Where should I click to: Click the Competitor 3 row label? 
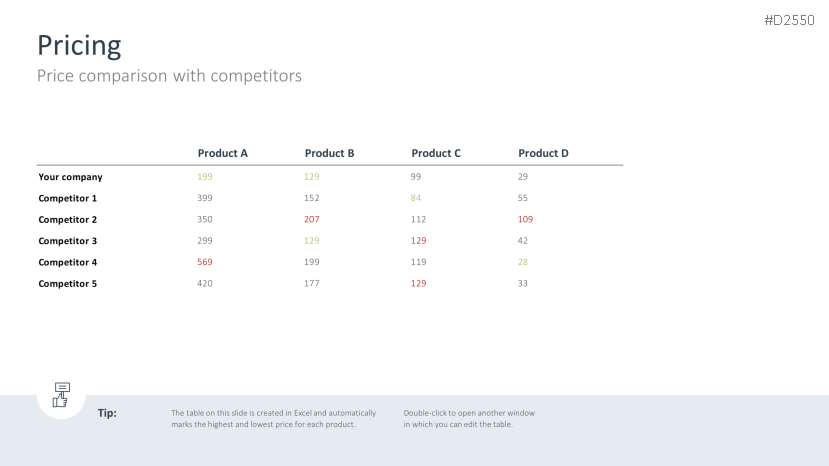[x=68, y=241]
